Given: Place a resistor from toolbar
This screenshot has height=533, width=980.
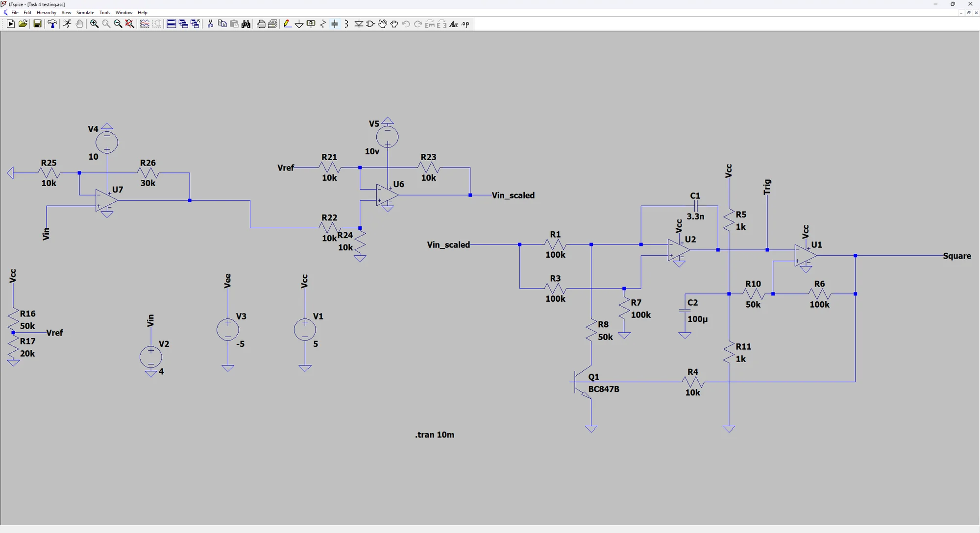Looking at the screenshot, I should coord(323,24).
